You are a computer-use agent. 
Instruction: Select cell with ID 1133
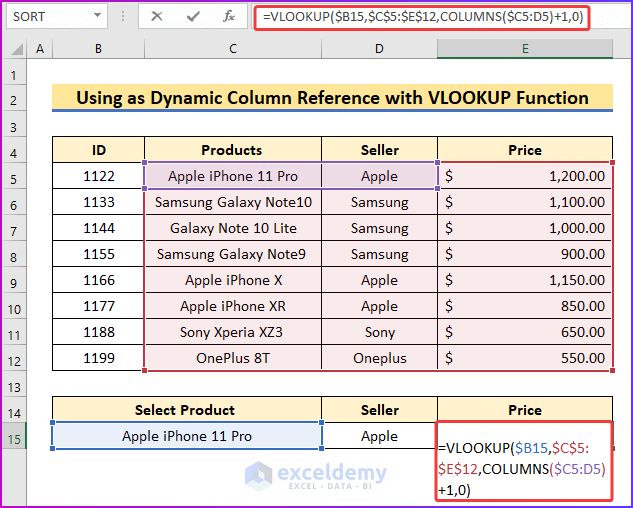99,202
